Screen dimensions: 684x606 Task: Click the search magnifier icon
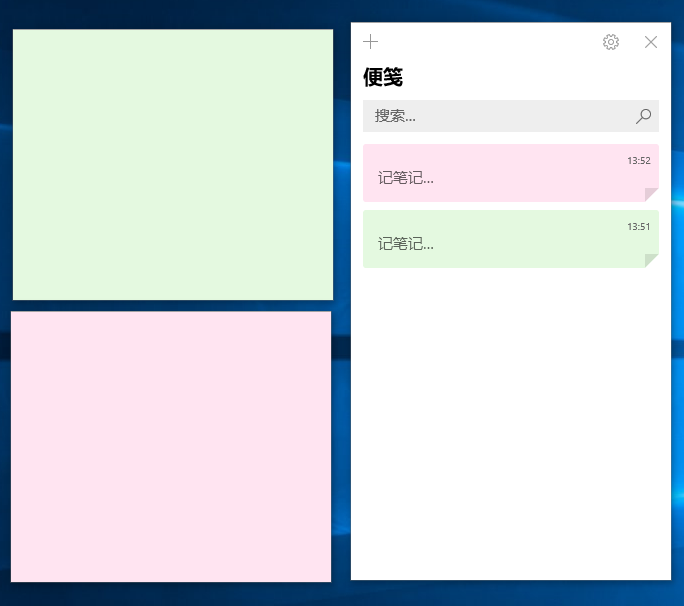tap(643, 116)
